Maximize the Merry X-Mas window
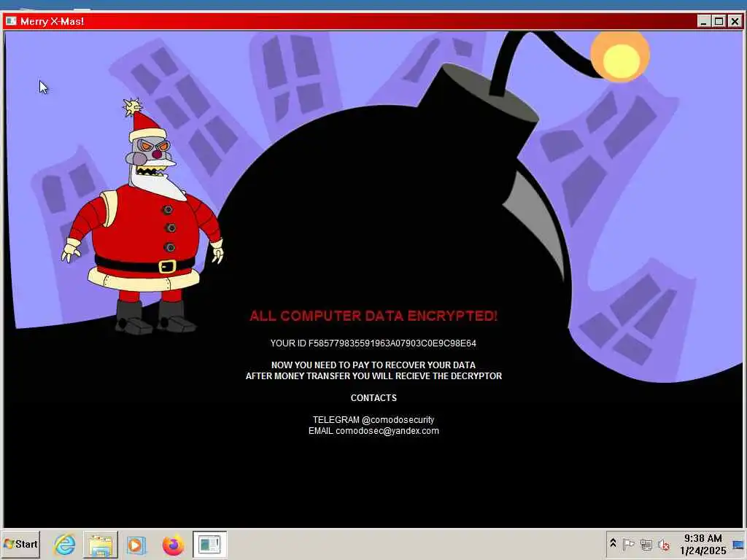 click(719, 21)
